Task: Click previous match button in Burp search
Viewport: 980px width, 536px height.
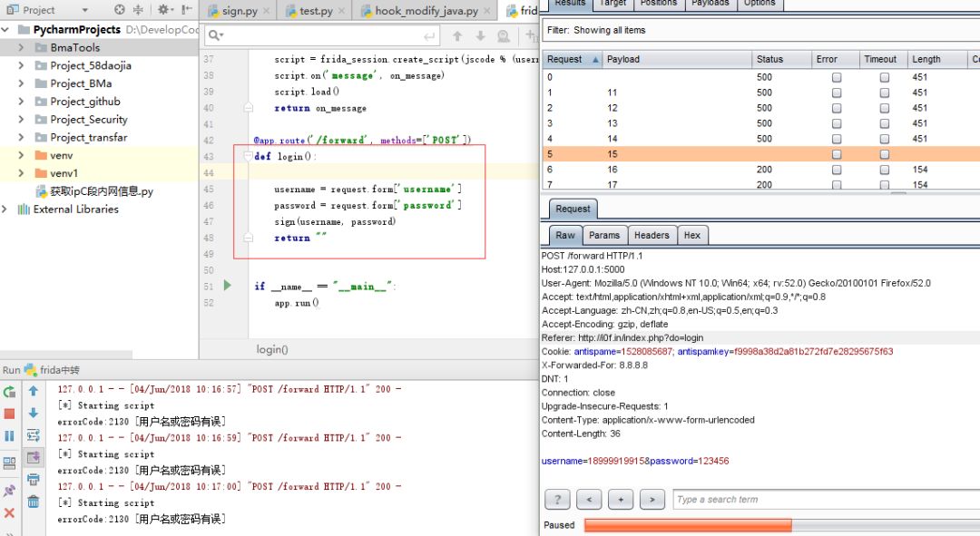Action: (x=589, y=499)
